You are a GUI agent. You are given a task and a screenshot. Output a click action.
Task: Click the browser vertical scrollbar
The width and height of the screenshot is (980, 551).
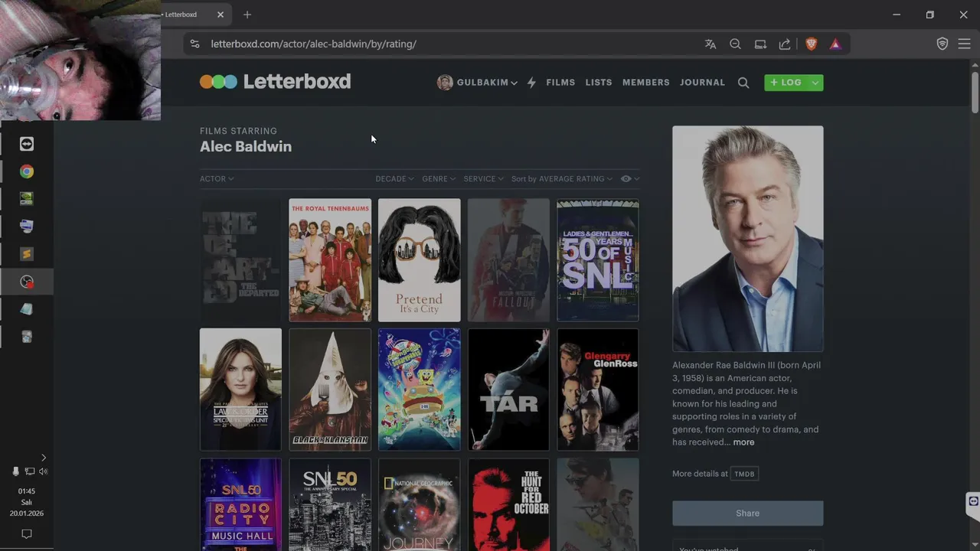click(x=975, y=92)
